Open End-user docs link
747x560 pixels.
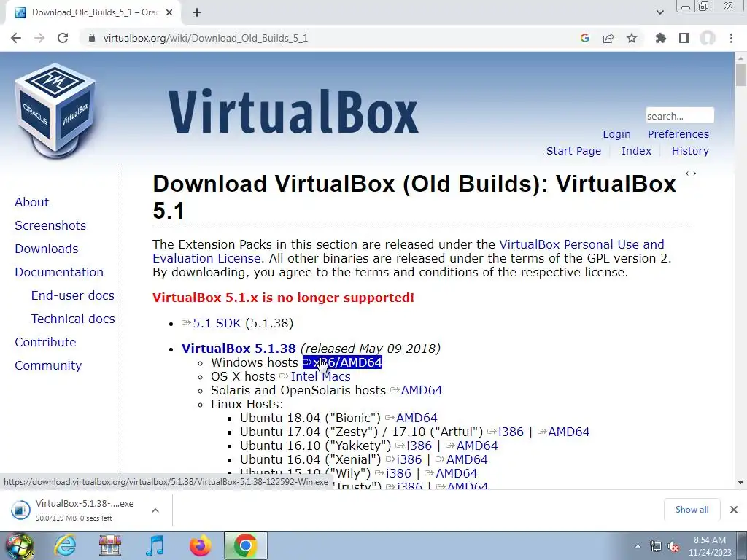[72, 295]
